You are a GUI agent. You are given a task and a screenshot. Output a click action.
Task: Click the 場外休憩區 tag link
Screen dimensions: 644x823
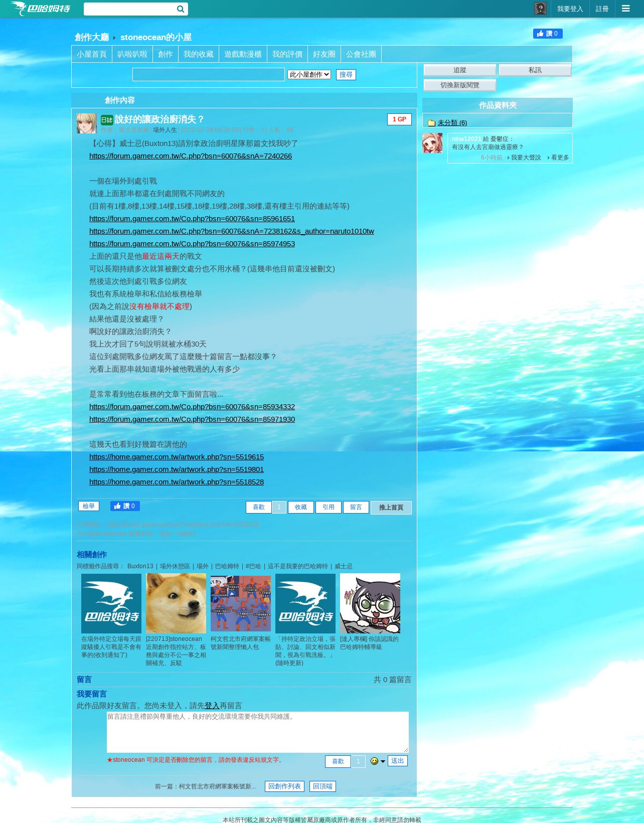click(175, 566)
